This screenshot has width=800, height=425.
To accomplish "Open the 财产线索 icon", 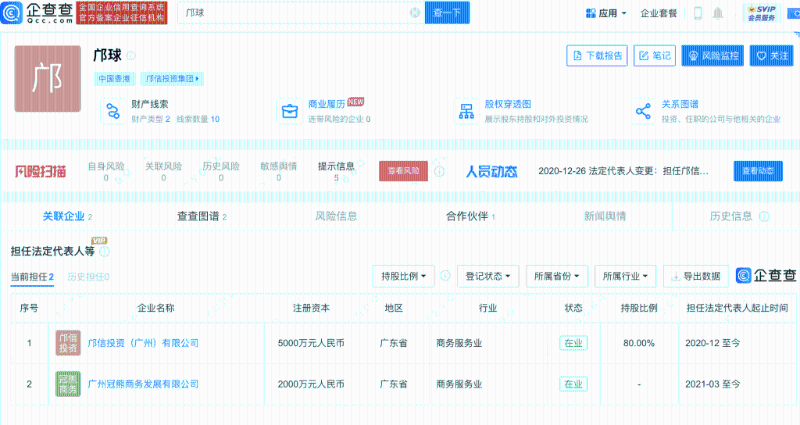I will pos(112,111).
